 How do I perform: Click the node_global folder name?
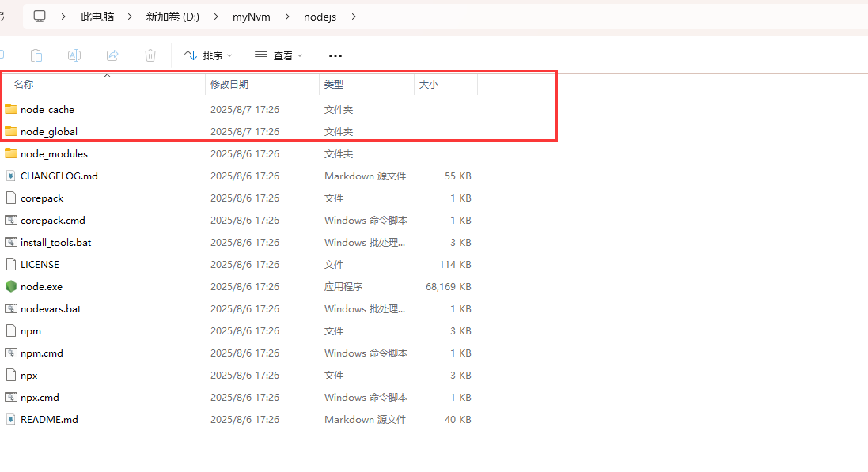click(49, 132)
